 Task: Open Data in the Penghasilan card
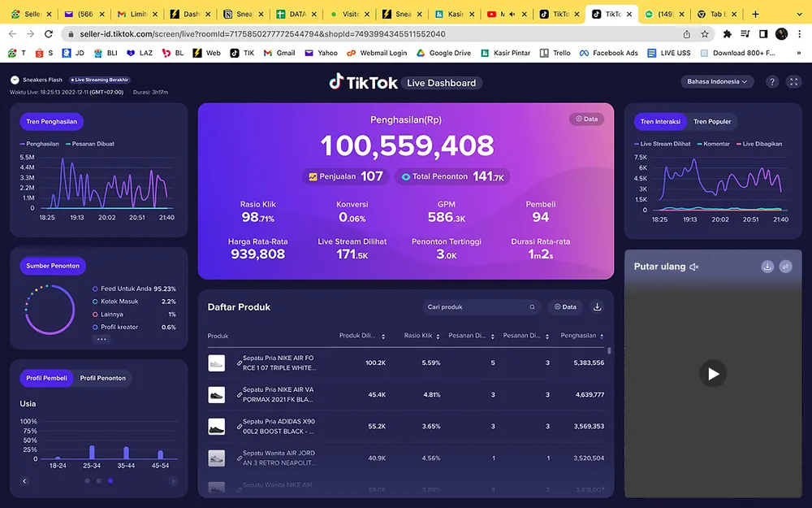587,119
